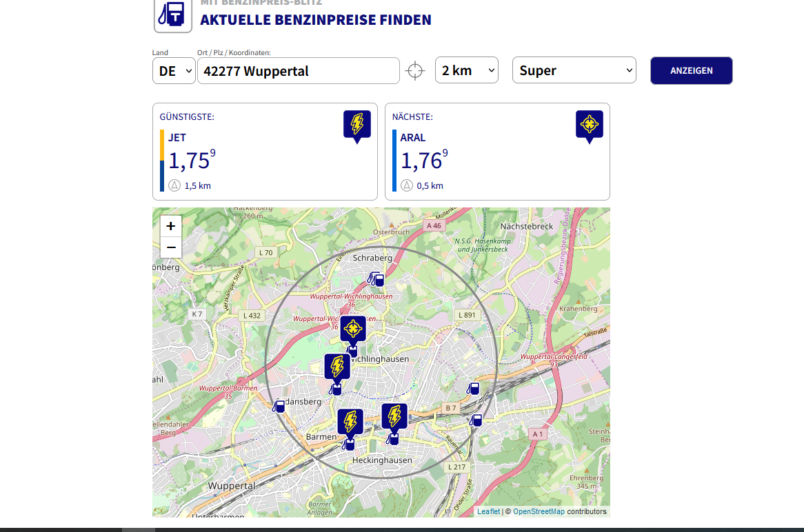804x532 pixels.
Task: Use the crosshair locate-me icon beside the address field
Action: tap(415, 71)
